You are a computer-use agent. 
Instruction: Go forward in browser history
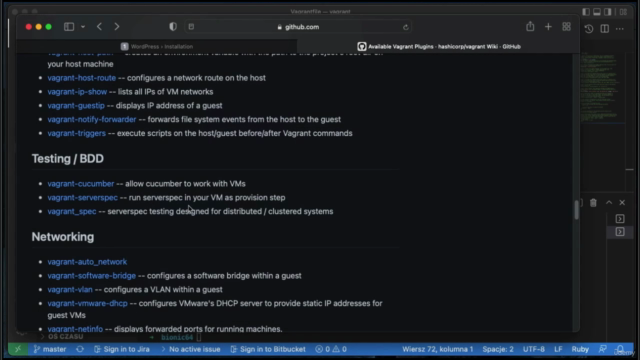point(117,27)
